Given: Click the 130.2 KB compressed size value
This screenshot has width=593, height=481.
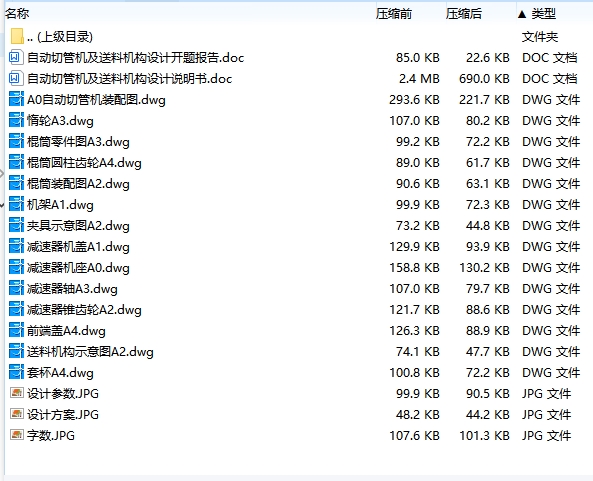Looking at the screenshot, I should 484,268.
